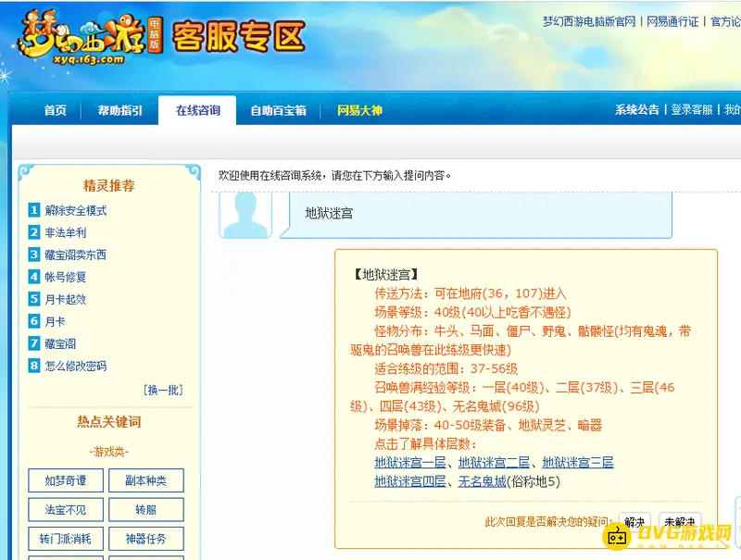Click the 法宝不见 keyword button
The height and width of the screenshot is (560, 741).
tap(66, 510)
